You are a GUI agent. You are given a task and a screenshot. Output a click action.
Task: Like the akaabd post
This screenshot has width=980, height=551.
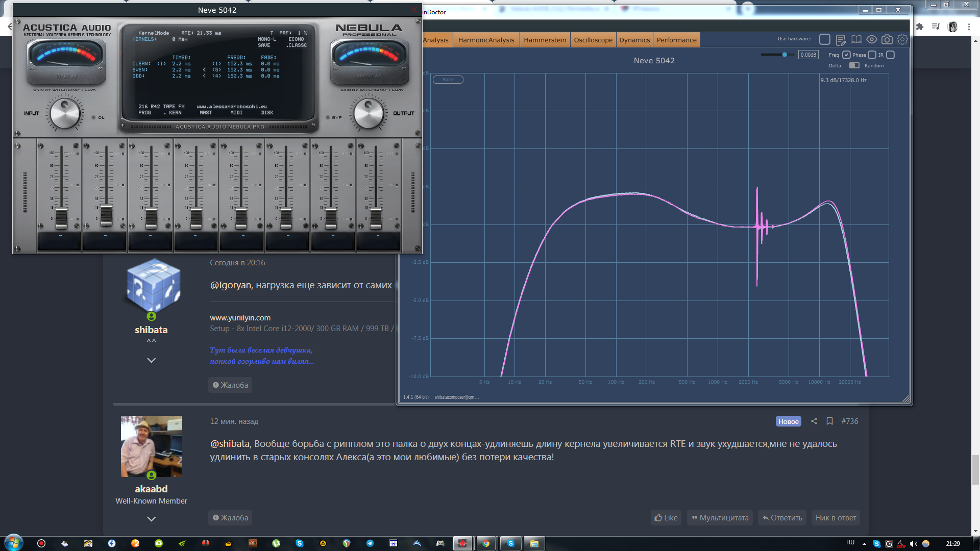pyautogui.click(x=666, y=518)
